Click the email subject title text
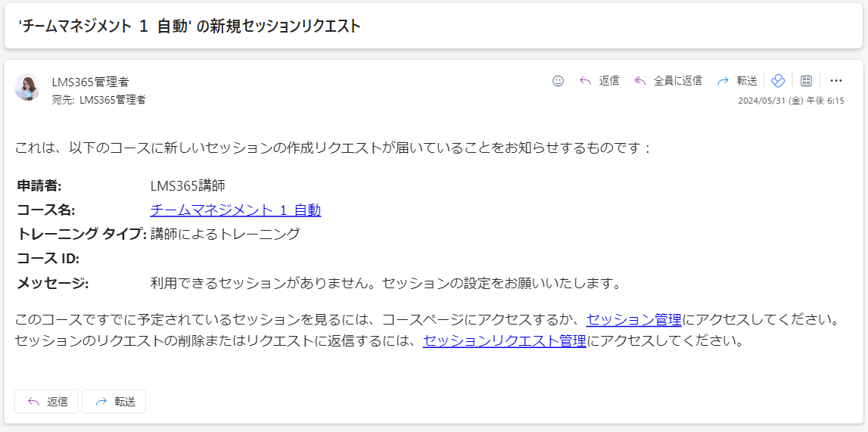Viewport: 868px width, 432px height. [189, 26]
